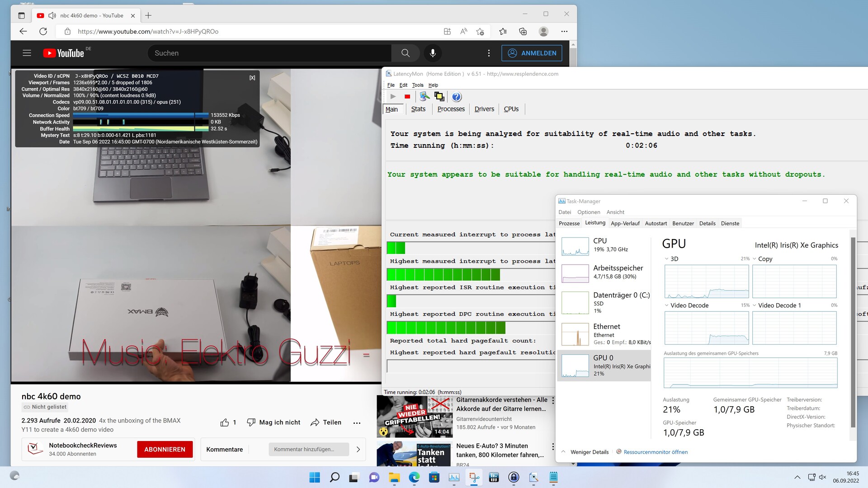Viewport: 868px width, 488px height.
Task: Stop the LatencyMon monitor with red square
Action: click(x=407, y=97)
